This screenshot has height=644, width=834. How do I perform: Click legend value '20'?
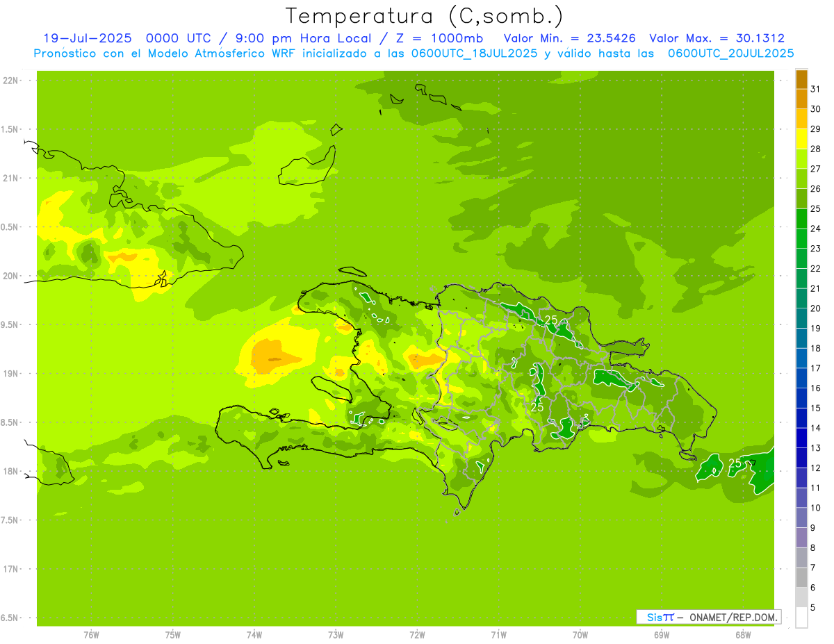click(x=815, y=308)
